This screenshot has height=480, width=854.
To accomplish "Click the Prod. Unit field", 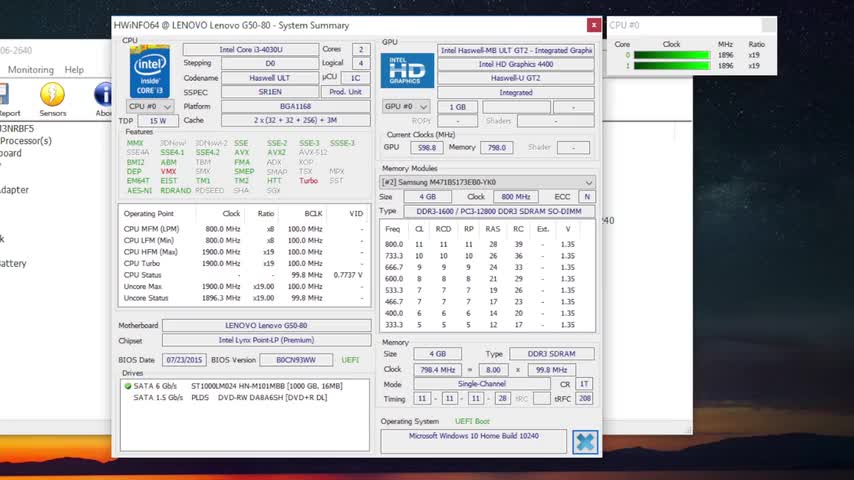I will [x=345, y=92].
